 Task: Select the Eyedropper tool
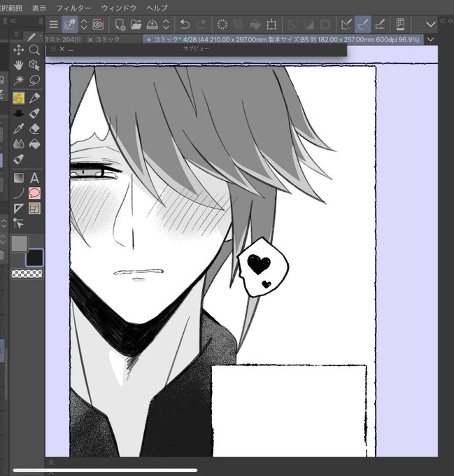[x=19, y=129]
